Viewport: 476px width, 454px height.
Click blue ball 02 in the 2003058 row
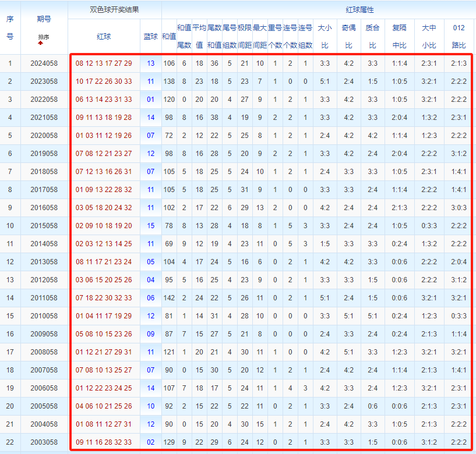pyautogui.click(x=151, y=442)
